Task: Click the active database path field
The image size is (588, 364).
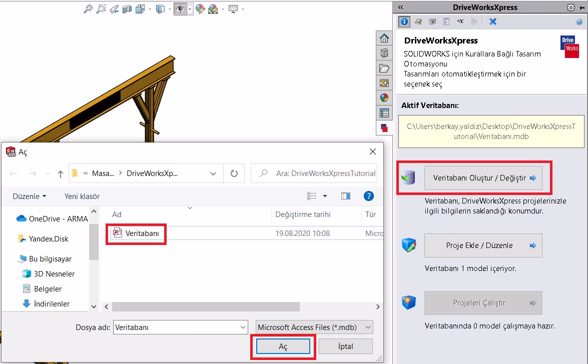Action: coord(491,131)
